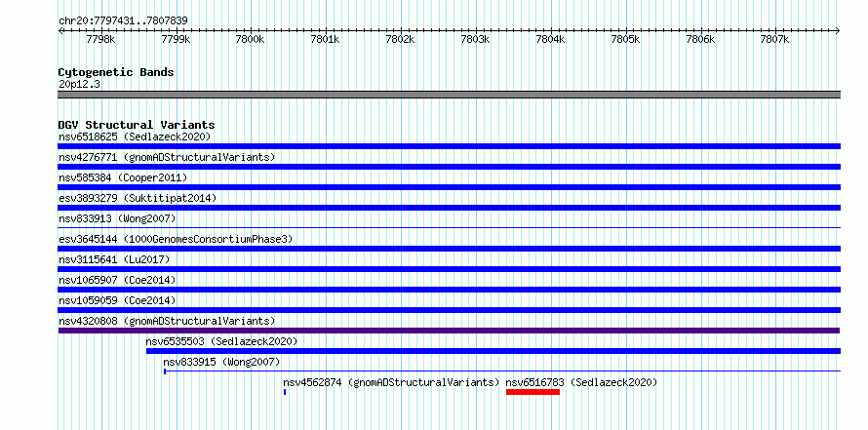Open variant nsv3115641 (Lu2017) label
The width and height of the screenshot is (868, 430).
pos(114,259)
